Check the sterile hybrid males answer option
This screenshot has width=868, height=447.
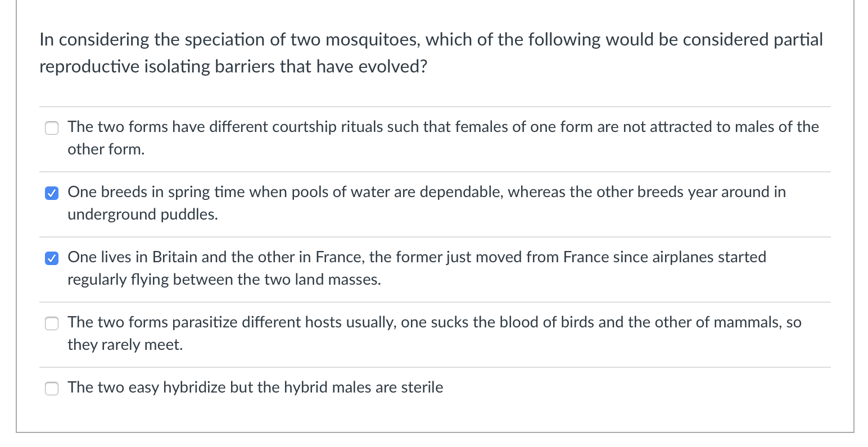click(x=51, y=388)
